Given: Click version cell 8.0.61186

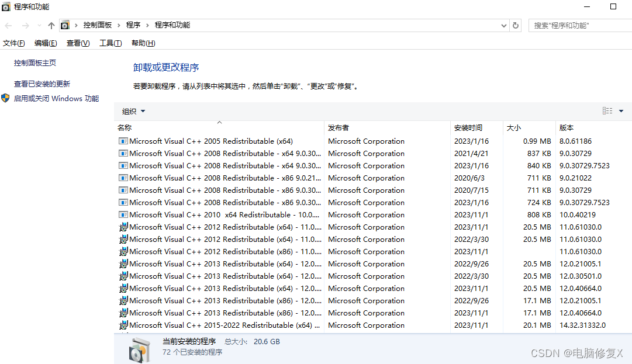Looking at the screenshot, I should (575, 141).
